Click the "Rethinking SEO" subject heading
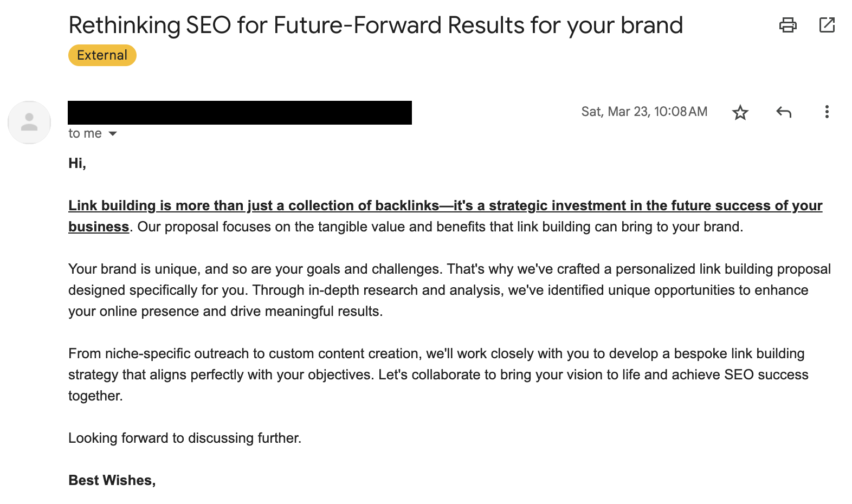852x504 pixels. coord(375,25)
